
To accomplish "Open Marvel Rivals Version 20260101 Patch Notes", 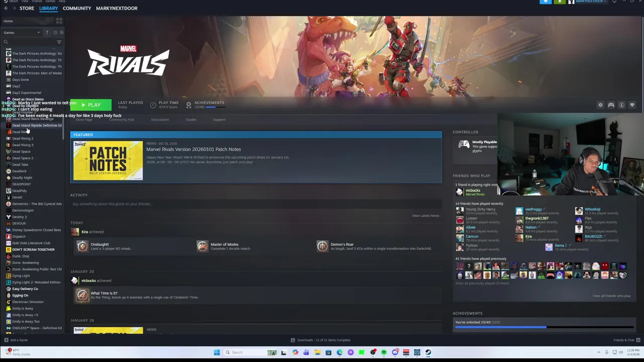I will tap(193, 149).
